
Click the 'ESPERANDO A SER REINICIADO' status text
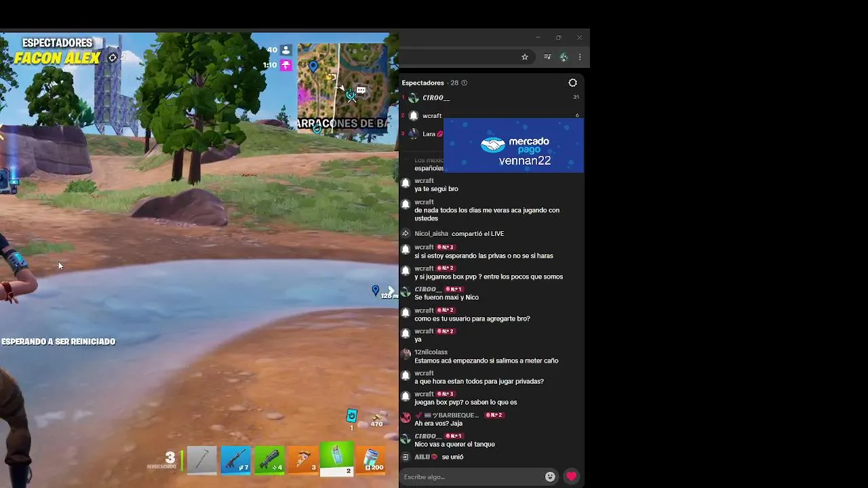point(58,342)
